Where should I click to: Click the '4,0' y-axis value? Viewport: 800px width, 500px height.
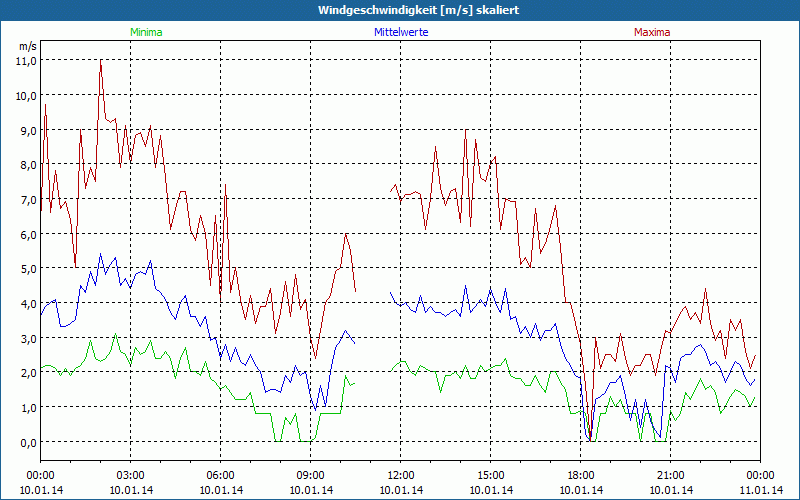29,304
